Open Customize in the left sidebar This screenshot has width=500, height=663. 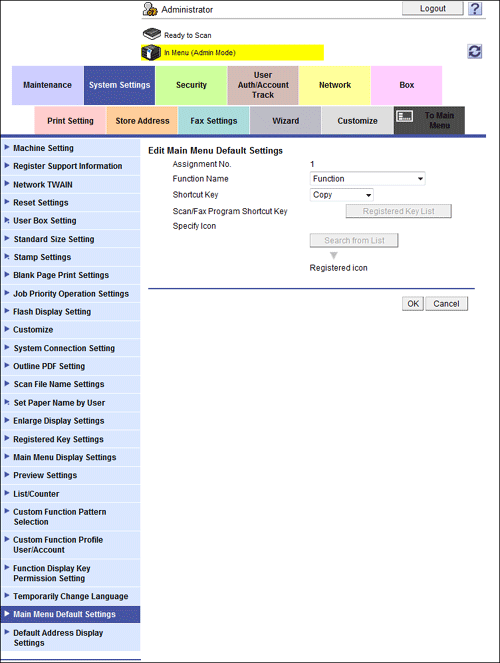coord(71,330)
